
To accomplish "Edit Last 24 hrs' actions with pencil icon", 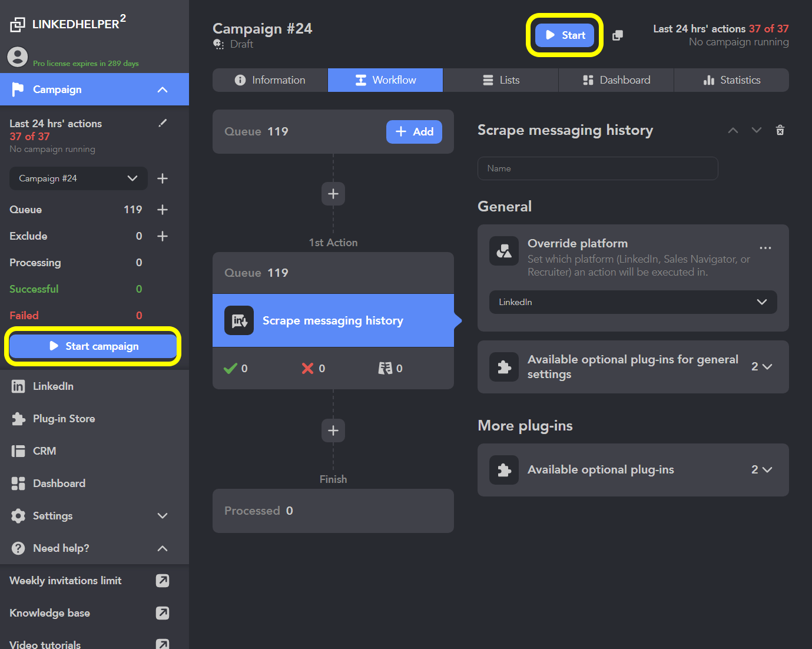I will click(x=163, y=123).
